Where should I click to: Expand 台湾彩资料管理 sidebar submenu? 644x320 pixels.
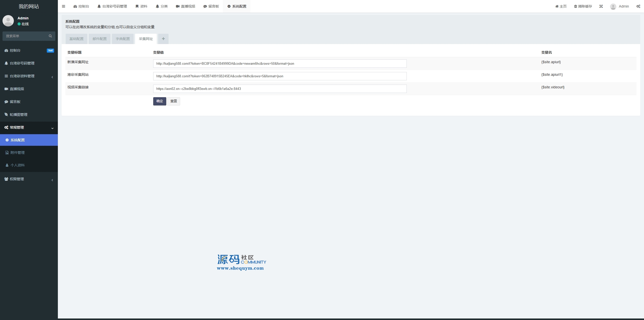pyautogui.click(x=22, y=76)
